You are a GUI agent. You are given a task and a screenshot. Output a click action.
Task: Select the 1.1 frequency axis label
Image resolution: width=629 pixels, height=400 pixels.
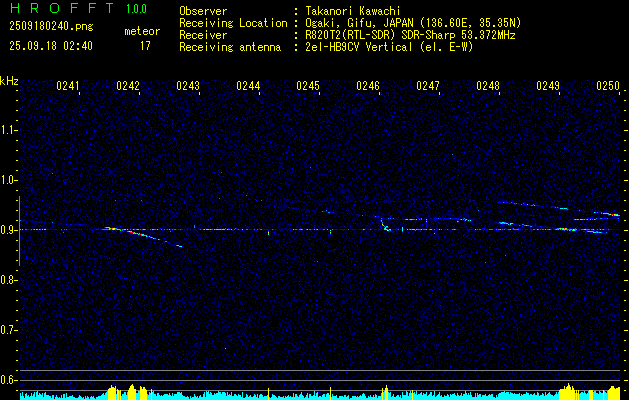[9, 130]
